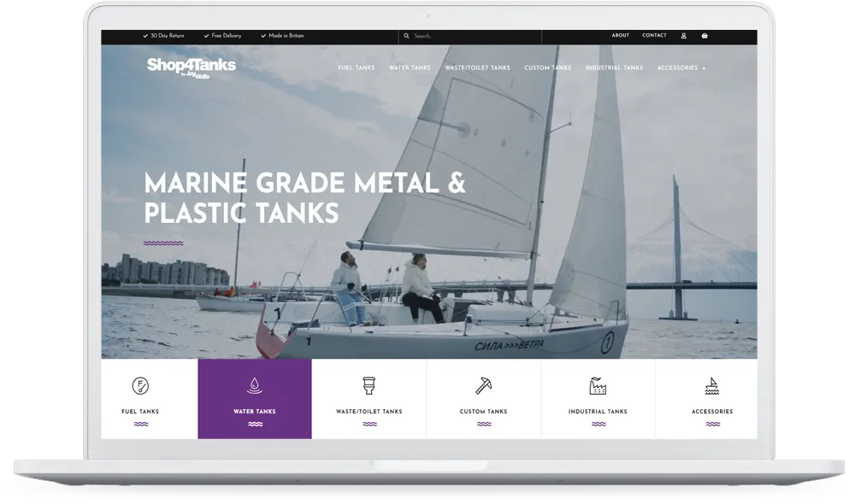Go to Custom Tanks in the navigation menu

(548, 68)
